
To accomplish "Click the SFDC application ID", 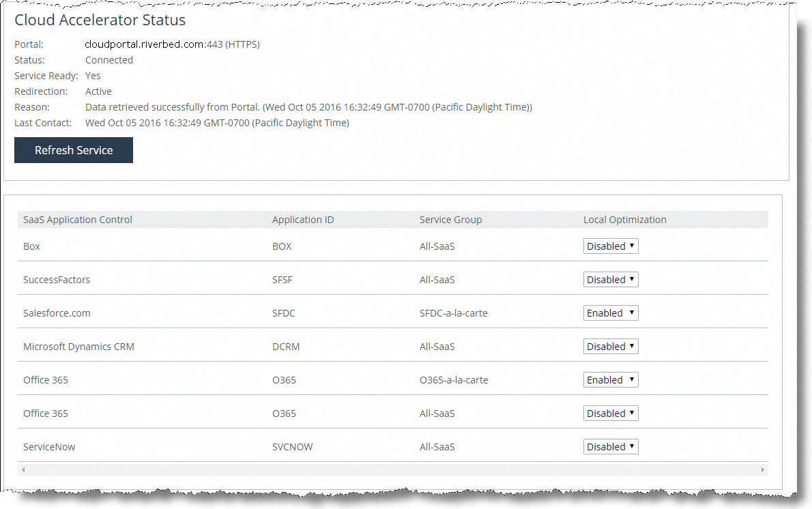I will 284,313.
